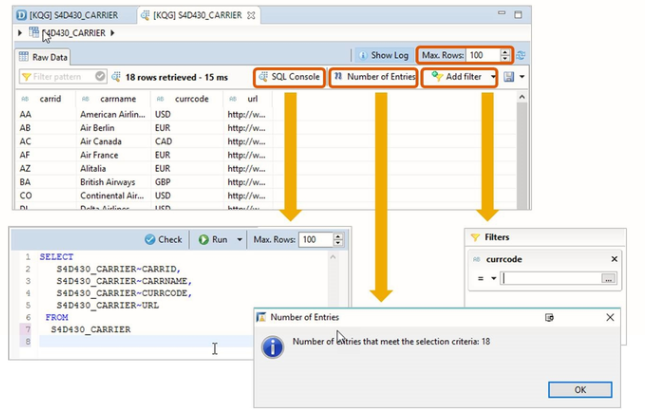Click OK in Number of Entries dialog
The width and height of the screenshot is (645, 410).
pyautogui.click(x=581, y=388)
